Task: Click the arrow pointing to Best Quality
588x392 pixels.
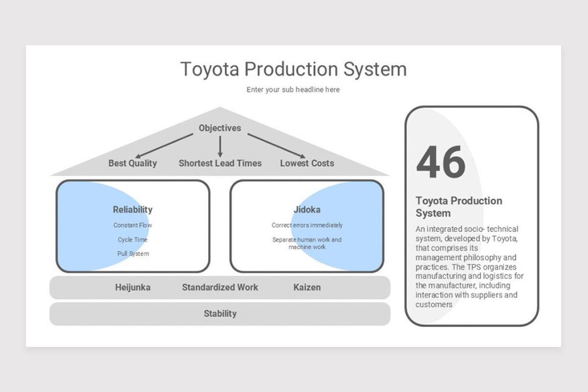Action: (164, 146)
